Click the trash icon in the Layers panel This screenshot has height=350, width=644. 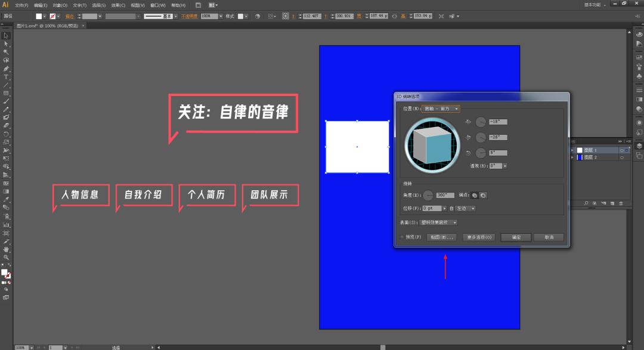coord(621,203)
